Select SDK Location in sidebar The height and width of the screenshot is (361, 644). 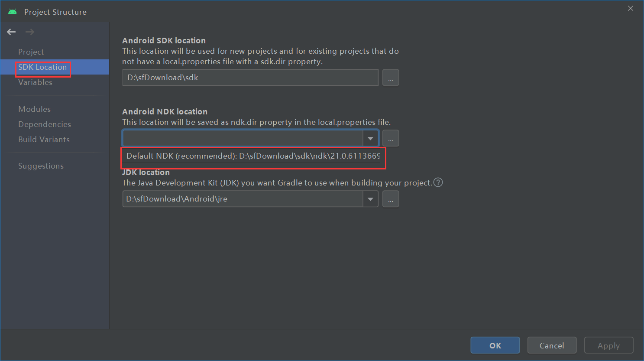point(55,67)
